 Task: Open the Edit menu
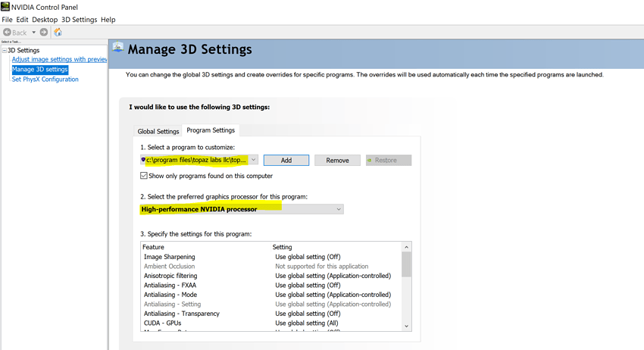coord(22,19)
